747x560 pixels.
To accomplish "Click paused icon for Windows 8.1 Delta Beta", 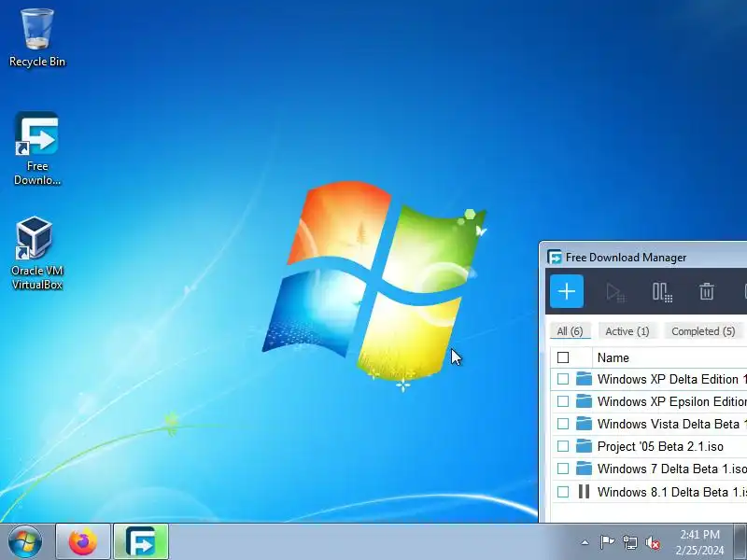I will (x=584, y=491).
